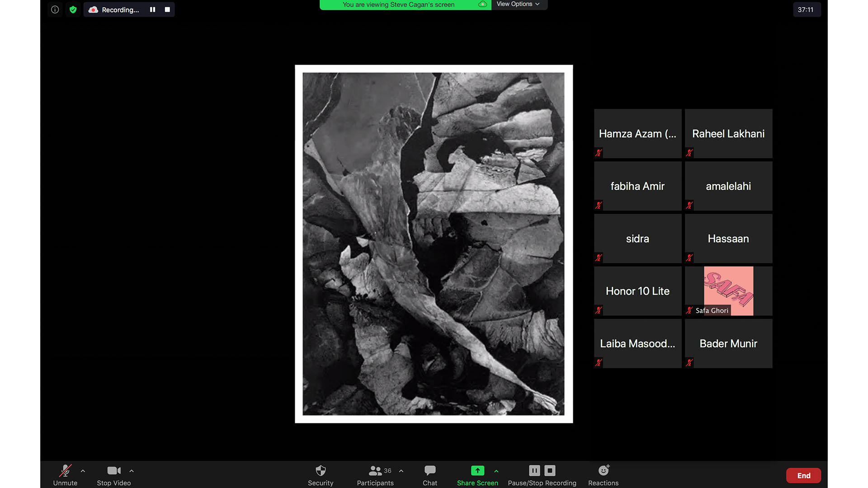
Task: Unmute the microphone
Action: pos(65,475)
